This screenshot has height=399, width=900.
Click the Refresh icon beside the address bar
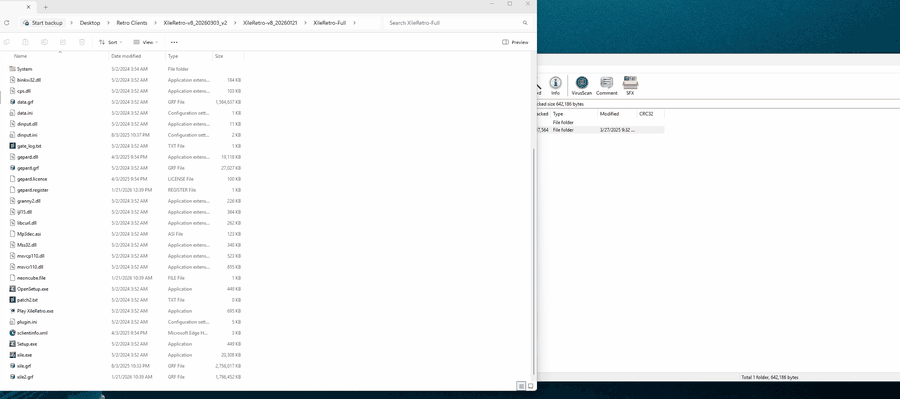click(7, 23)
